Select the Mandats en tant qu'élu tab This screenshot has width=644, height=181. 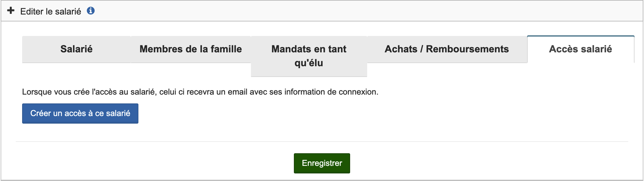[309, 56]
